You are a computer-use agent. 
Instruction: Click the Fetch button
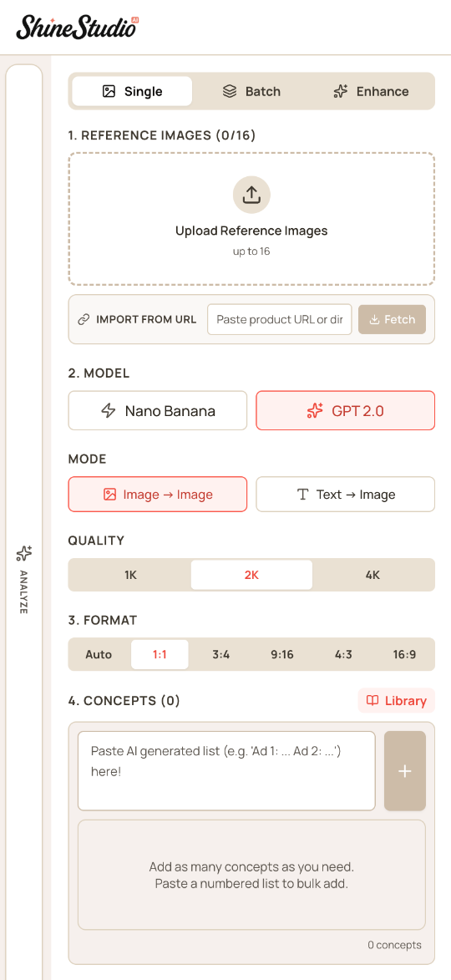tap(393, 319)
